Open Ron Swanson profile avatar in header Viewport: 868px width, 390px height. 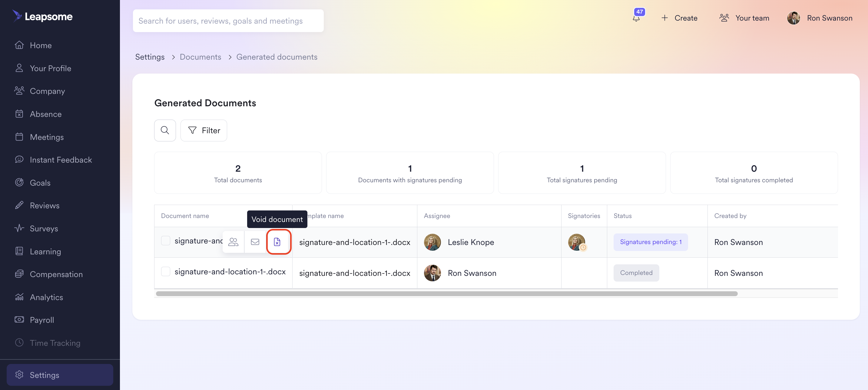(x=793, y=18)
